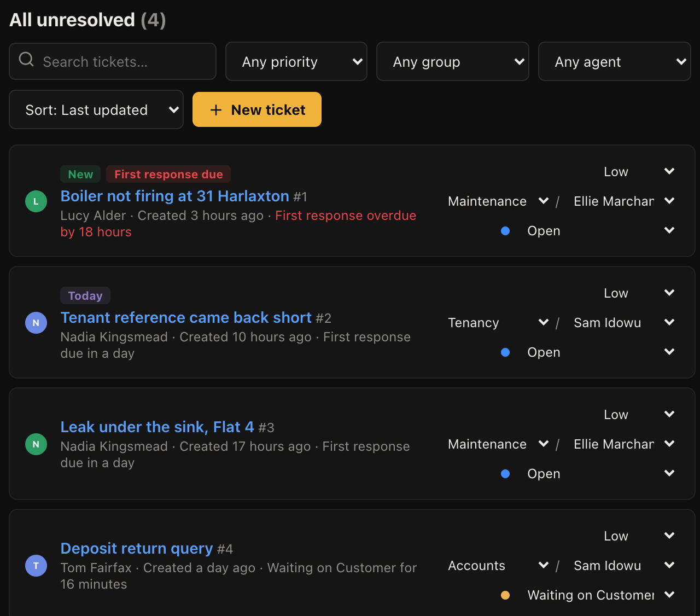Open the Any agent filter
This screenshot has width=700, height=616.
(615, 61)
